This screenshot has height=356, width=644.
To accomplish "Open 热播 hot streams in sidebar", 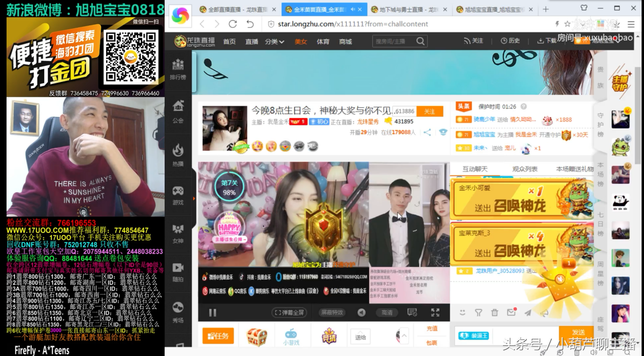I will coord(178,155).
